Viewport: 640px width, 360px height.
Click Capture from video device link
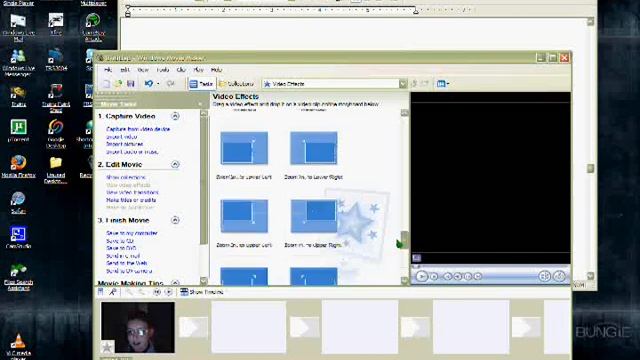138,129
